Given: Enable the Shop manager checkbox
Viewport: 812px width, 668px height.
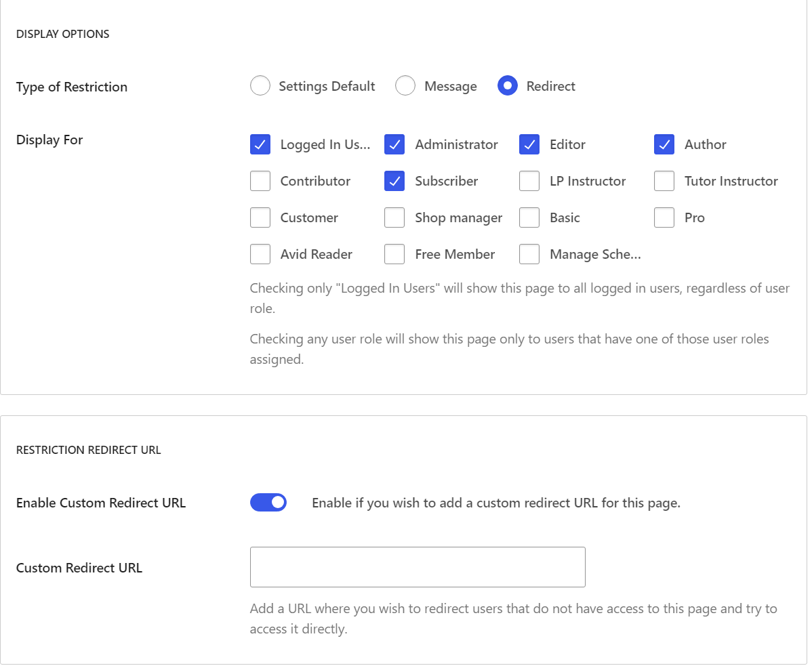Looking at the screenshot, I should [x=394, y=218].
